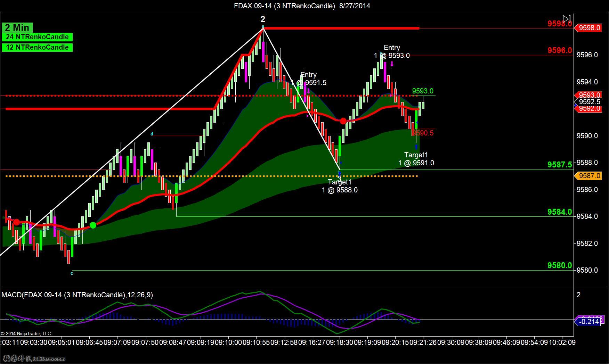Viewport: 609px width, 364px height.
Task: Click the 9590.0 price axis label
Action: pos(587,136)
